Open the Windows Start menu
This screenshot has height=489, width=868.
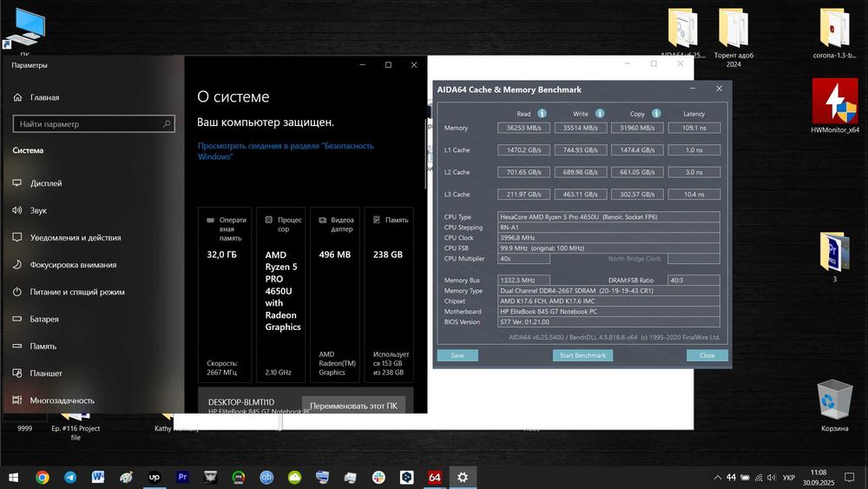point(13,478)
